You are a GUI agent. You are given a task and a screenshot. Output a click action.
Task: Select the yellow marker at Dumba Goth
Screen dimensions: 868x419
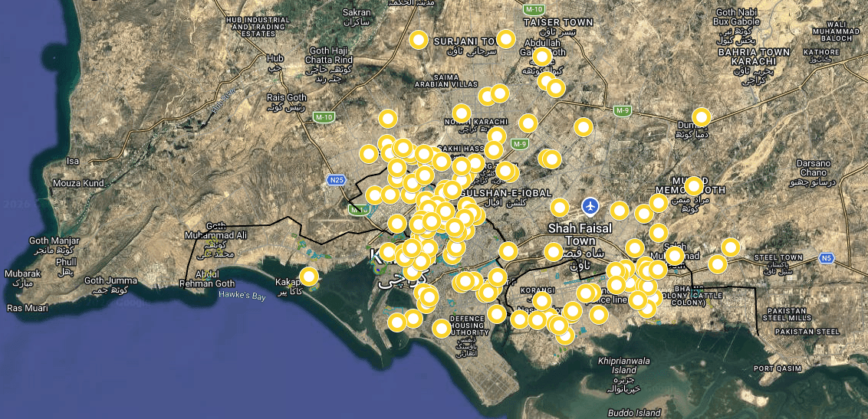coord(702,117)
